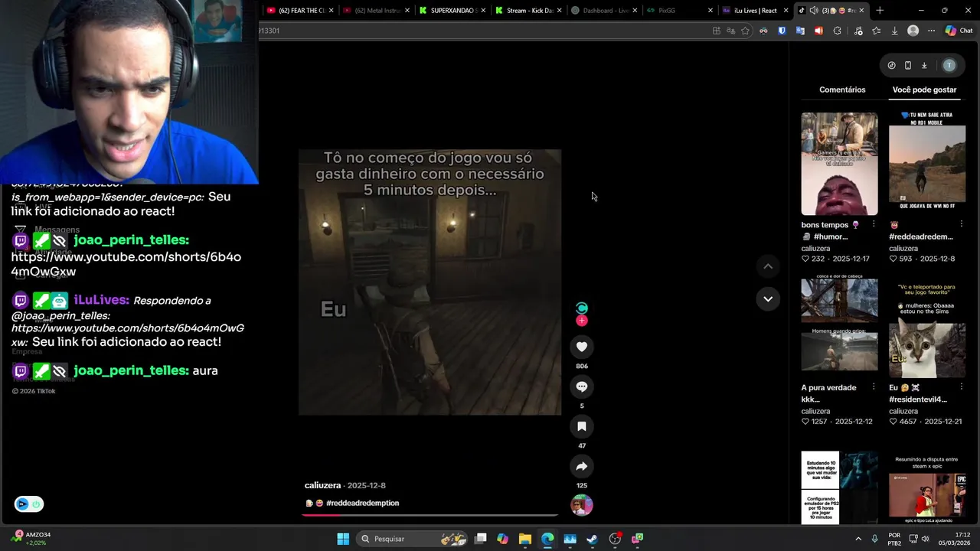The image size is (980, 551).
Task: Open the browser extensions puzzle icon
Action: click(x=837, y=31)
